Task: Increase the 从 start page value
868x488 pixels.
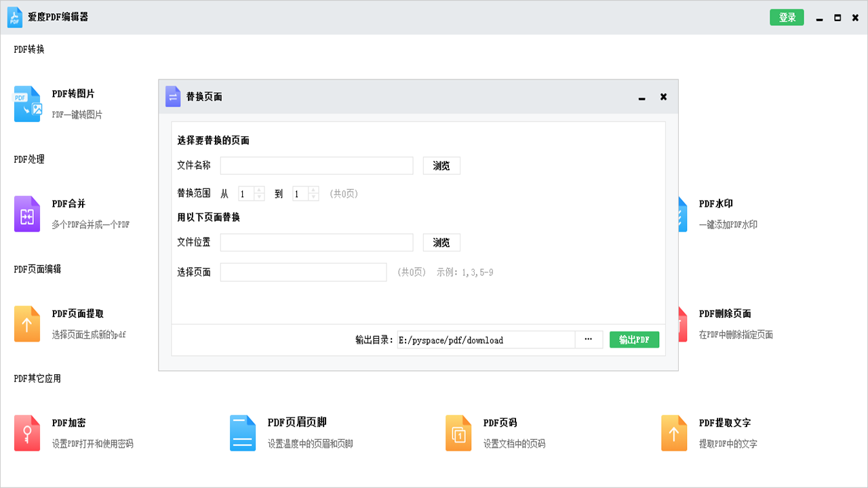Action: (260, 190)
